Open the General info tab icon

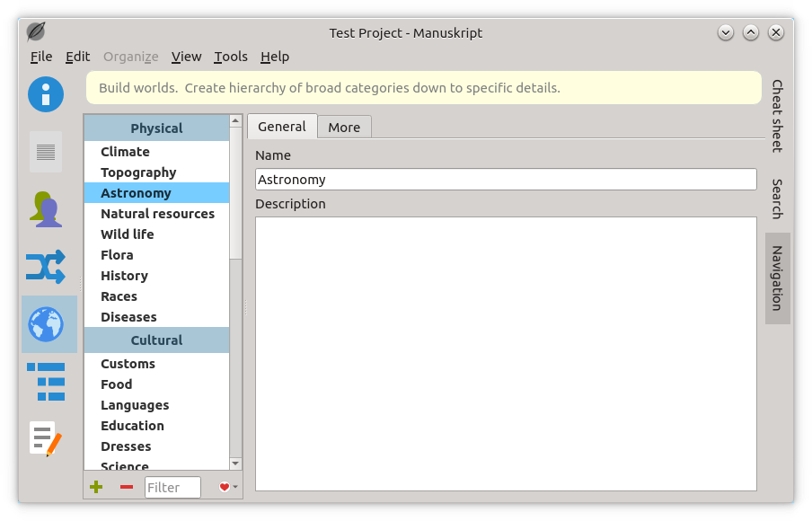point(46,94)
